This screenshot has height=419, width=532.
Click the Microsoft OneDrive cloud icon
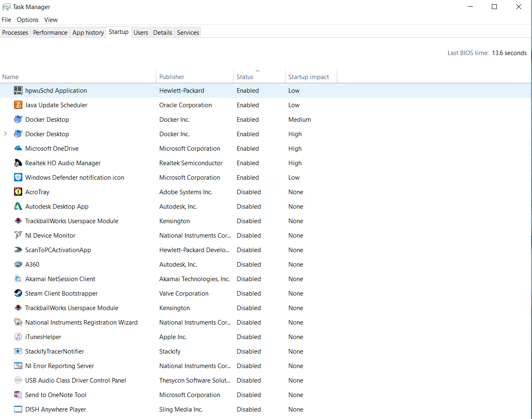point(18,148)
